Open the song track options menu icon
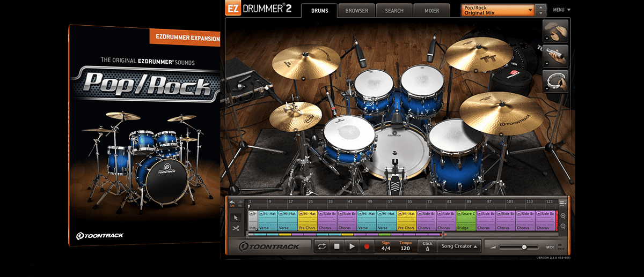Screen dimensions: 644x277 tap(563, 203)
